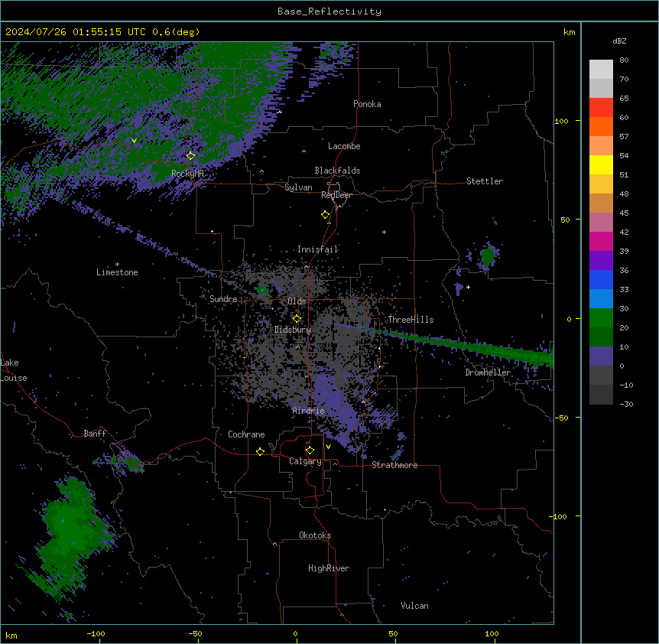
Task: Select the light gray 70-80 dBZ swatch
Action: click(601, 70)
